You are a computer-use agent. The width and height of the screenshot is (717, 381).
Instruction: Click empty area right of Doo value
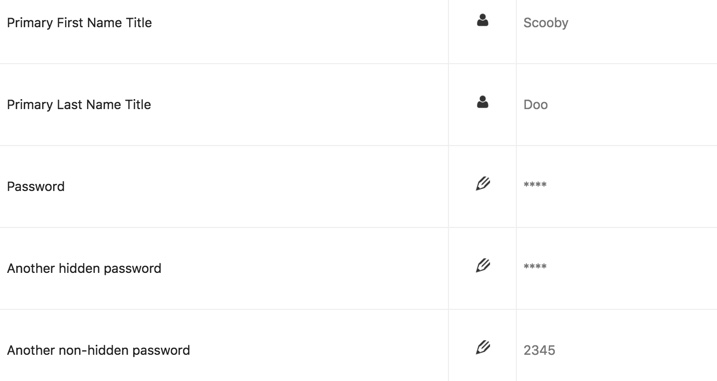(633, 105)
